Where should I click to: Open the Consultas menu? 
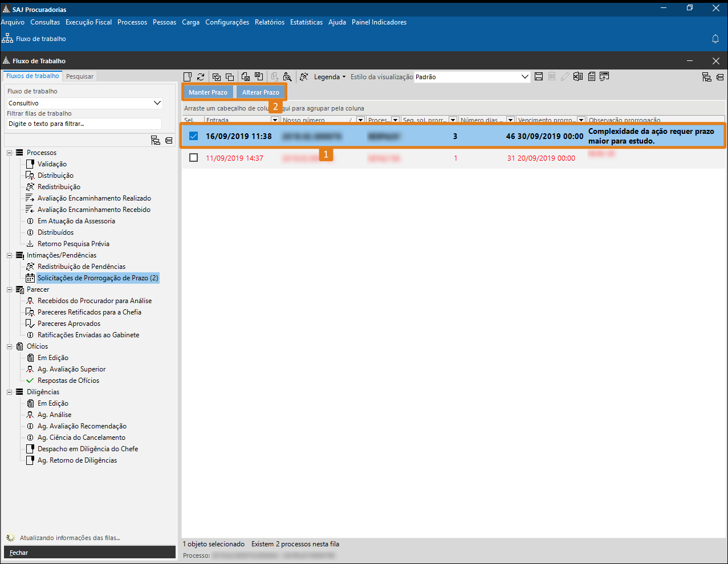(x=45, y=22)
